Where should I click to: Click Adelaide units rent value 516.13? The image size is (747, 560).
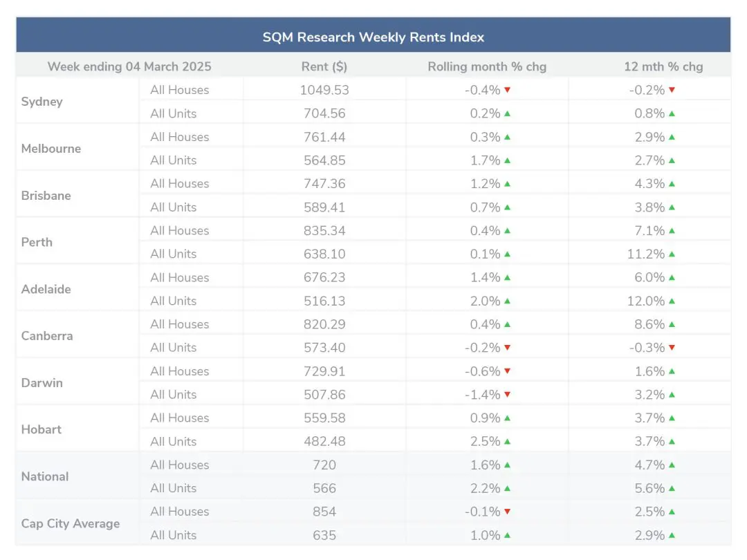point(324,301)
